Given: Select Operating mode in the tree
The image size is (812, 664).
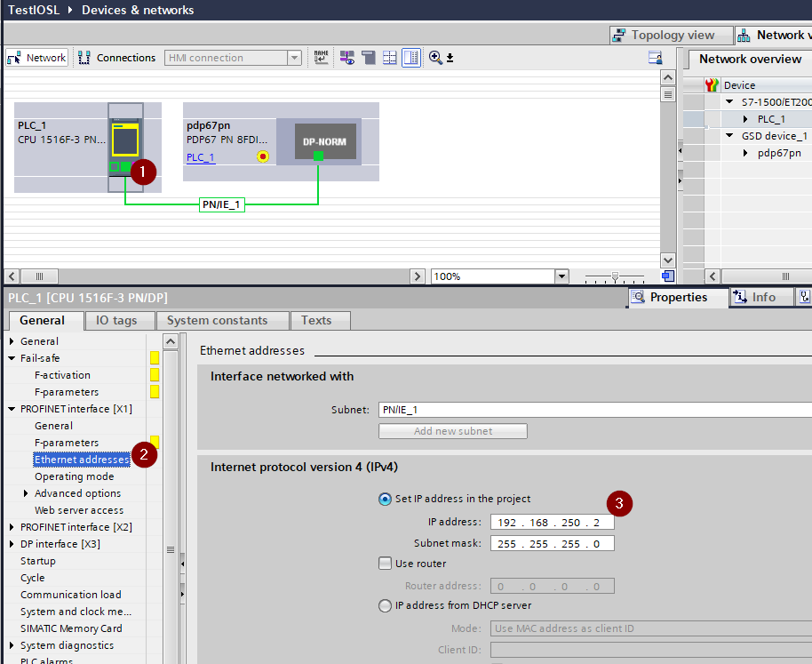Looking at the screenshot, I should coord(74,476).
